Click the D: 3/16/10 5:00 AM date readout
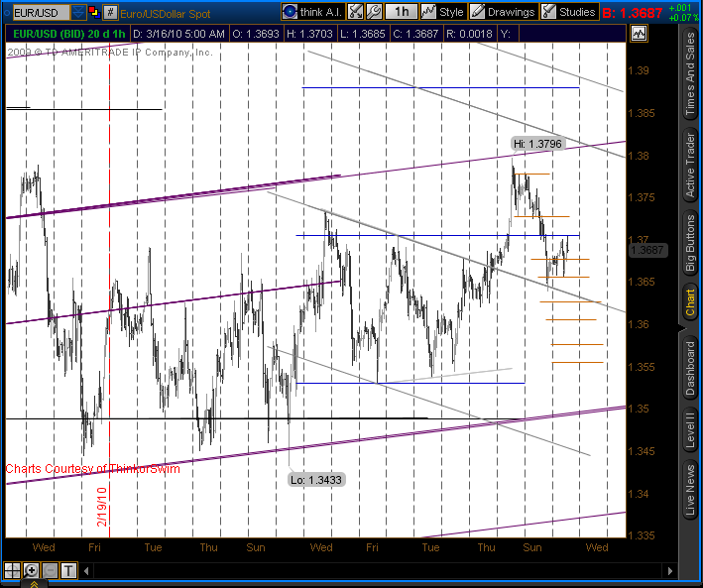The height and width of the screenshot is (588, 703). (x=178, y=34)
